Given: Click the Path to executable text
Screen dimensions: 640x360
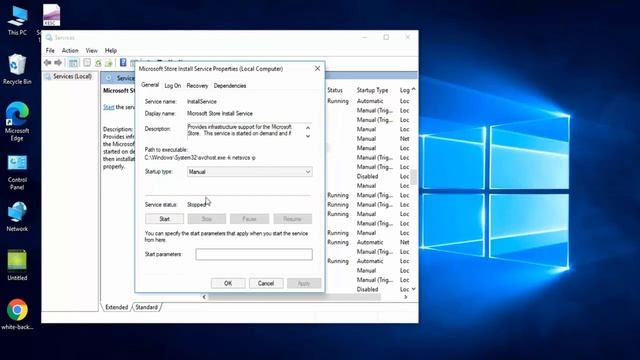Looking at the screenshot, I should coord(200,158).
